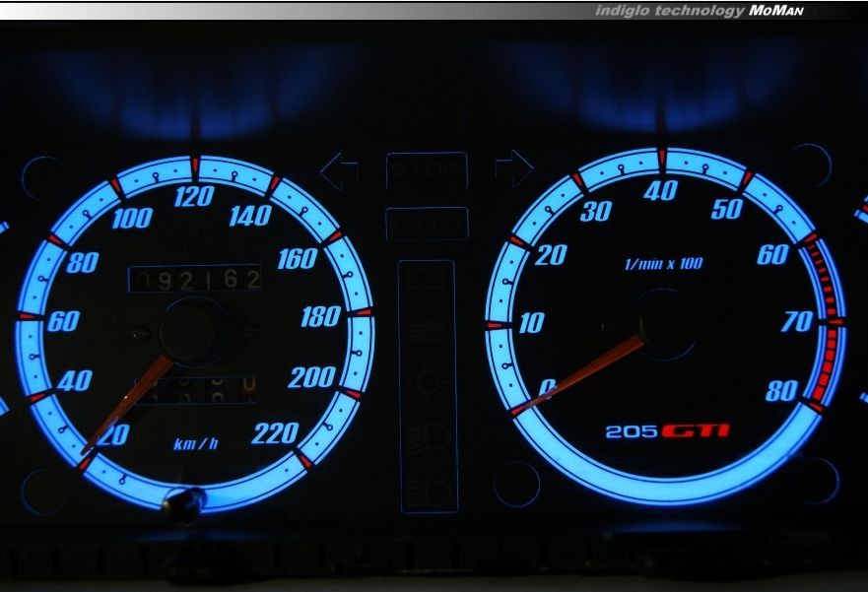Click the warning box below STOP

point(426,226)
